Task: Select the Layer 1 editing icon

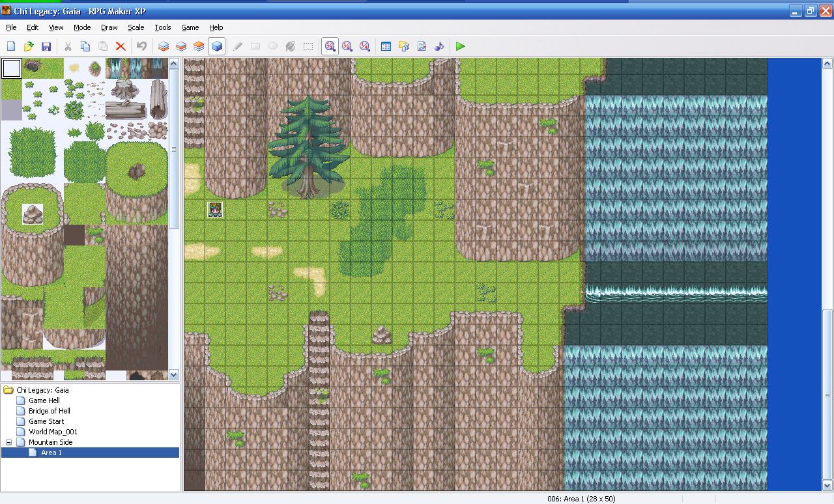Action: (164, 46)
